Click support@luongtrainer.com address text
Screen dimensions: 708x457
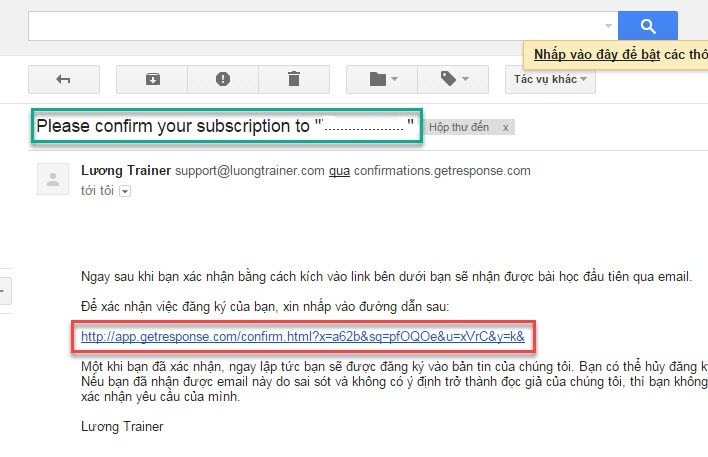[250, 171]
